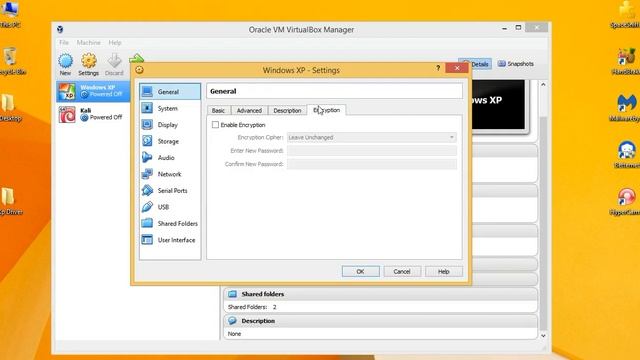The image size is (640, 360).
Task: Click the VirtualBox Manager title bar icon
Action: coord(60,29)
